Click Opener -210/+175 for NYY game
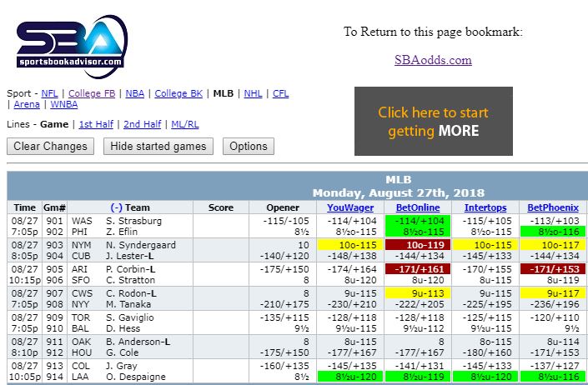Viewport: 588px width, 385px height. 284,304
